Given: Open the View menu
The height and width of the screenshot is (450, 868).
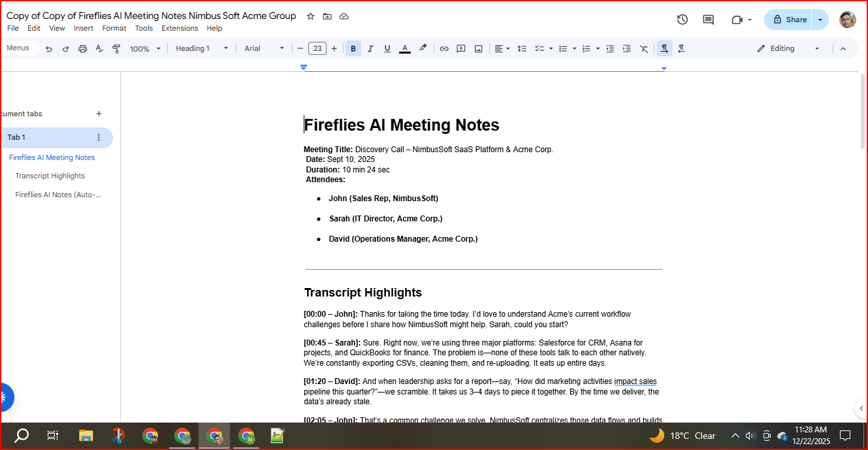Looking at the screenshot, I should click(x=57, y=28).
